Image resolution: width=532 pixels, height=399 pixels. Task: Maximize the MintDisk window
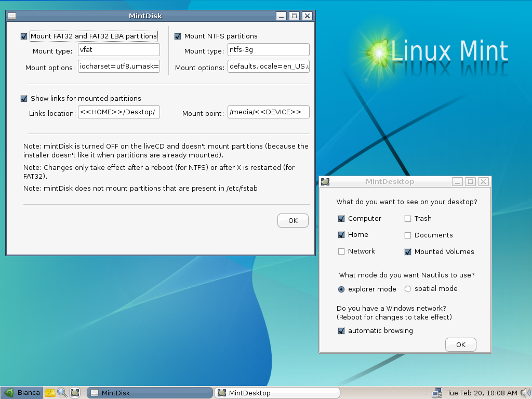[294, 16]
